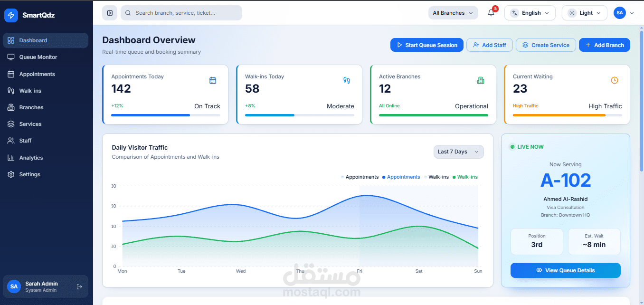Navigate to Branches in the sidebar
644x305 pixels.
pyautogui.click(x=46, y=107)
